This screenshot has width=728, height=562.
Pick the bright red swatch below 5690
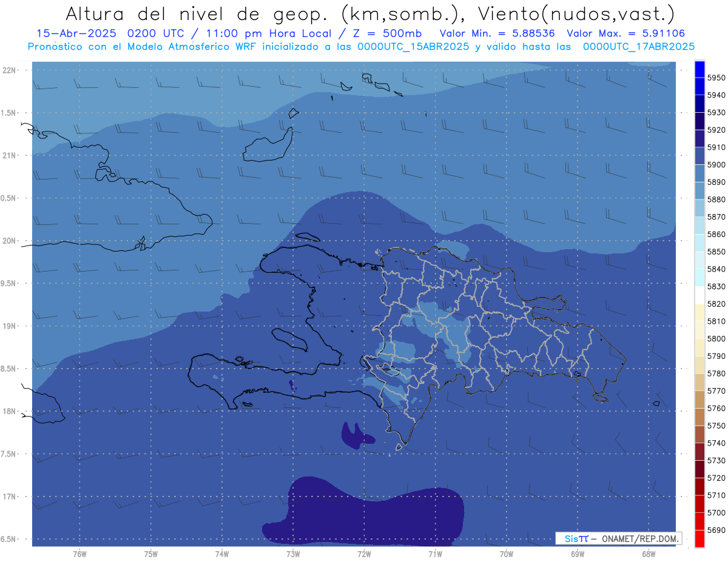pyautogui.click(x=699, y=538)
